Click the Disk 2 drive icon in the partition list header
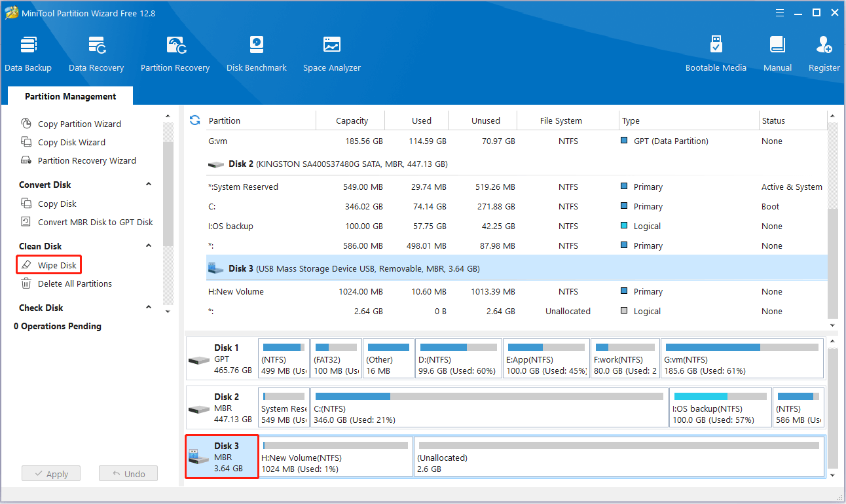 pos(216,164)
